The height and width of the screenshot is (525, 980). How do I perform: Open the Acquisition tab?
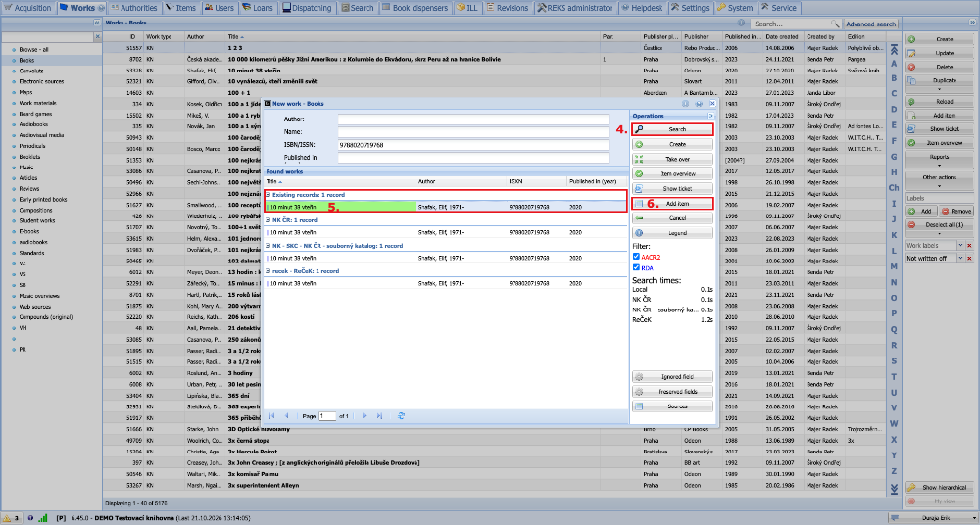(x=27, y=8)
